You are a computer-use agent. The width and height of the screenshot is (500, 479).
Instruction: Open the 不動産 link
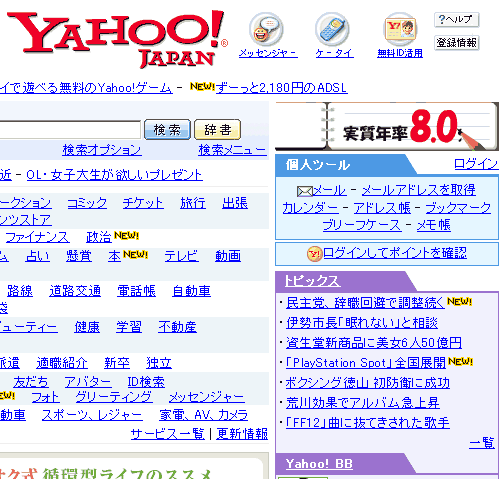pos(177,327)
